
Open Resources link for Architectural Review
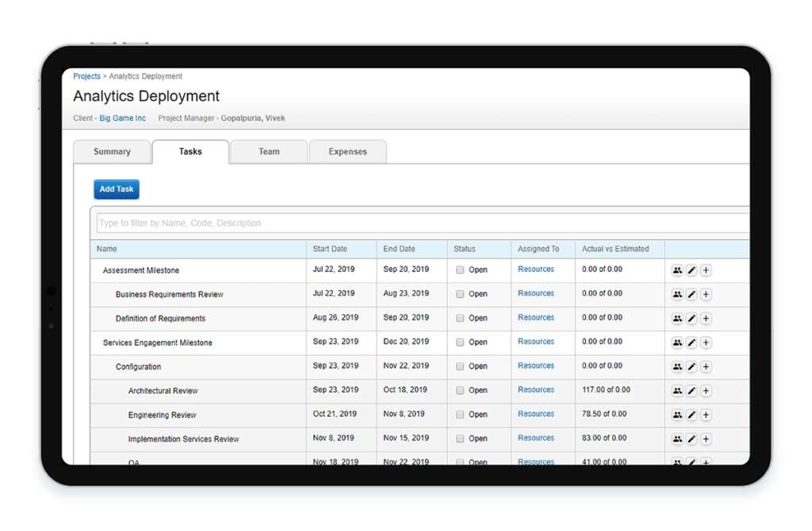click(x=536, y=390)
